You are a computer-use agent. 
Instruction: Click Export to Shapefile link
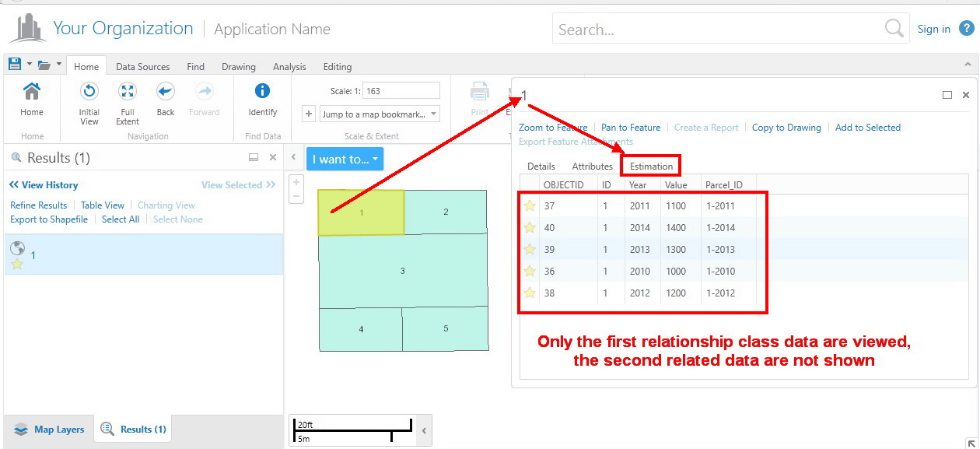click(49, 219)
